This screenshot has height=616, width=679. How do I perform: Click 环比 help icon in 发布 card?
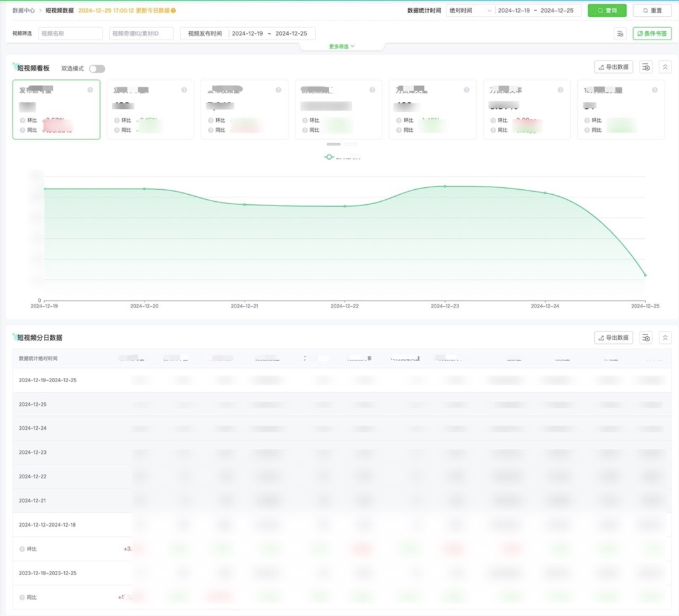click(22, 120)
